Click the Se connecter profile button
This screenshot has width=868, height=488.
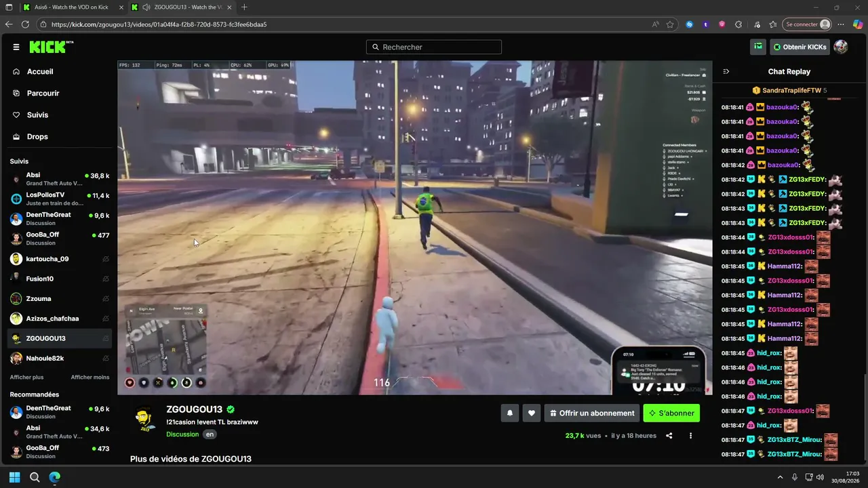[806, 24]
